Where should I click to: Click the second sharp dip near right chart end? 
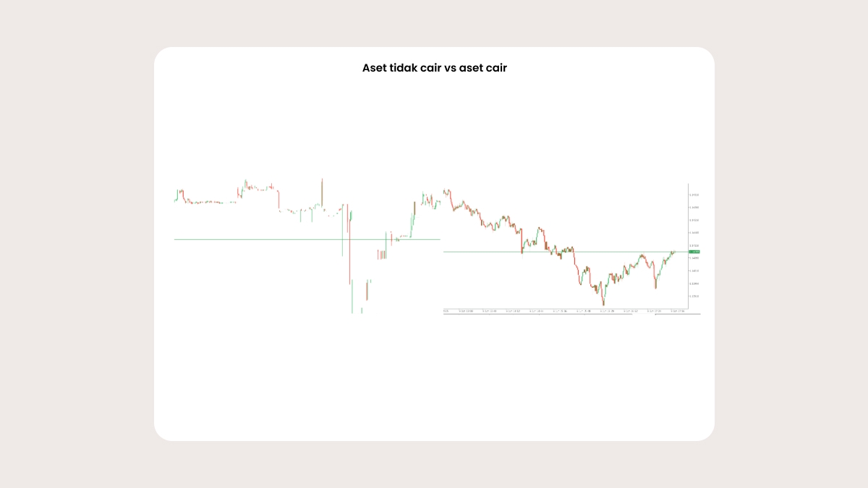655,281
